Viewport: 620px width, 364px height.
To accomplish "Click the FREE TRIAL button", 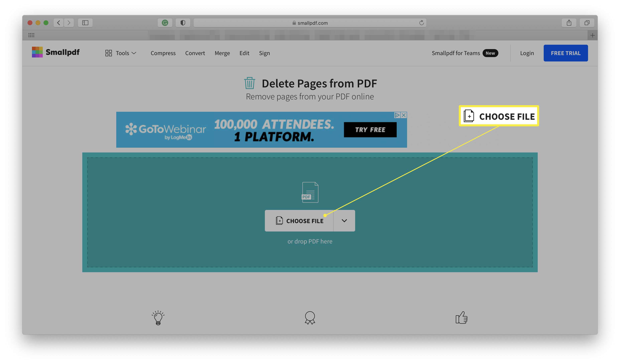I will (x=566, y=53).
